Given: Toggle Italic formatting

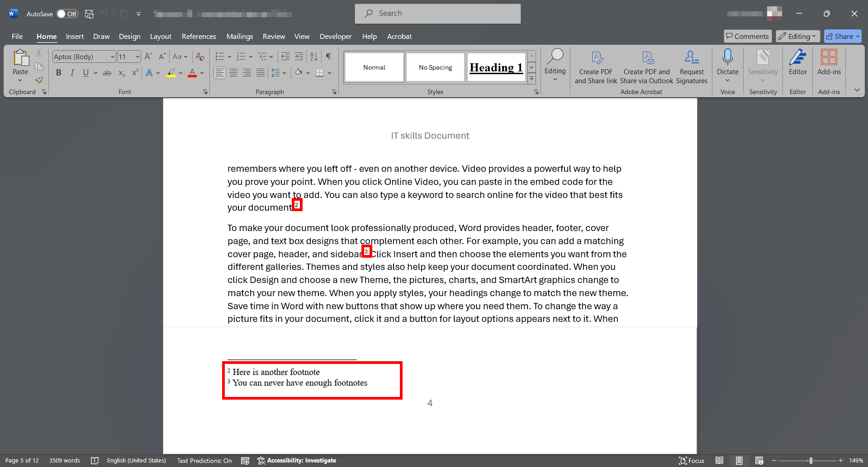Looking at the screenshot, I should pos(72,73).
